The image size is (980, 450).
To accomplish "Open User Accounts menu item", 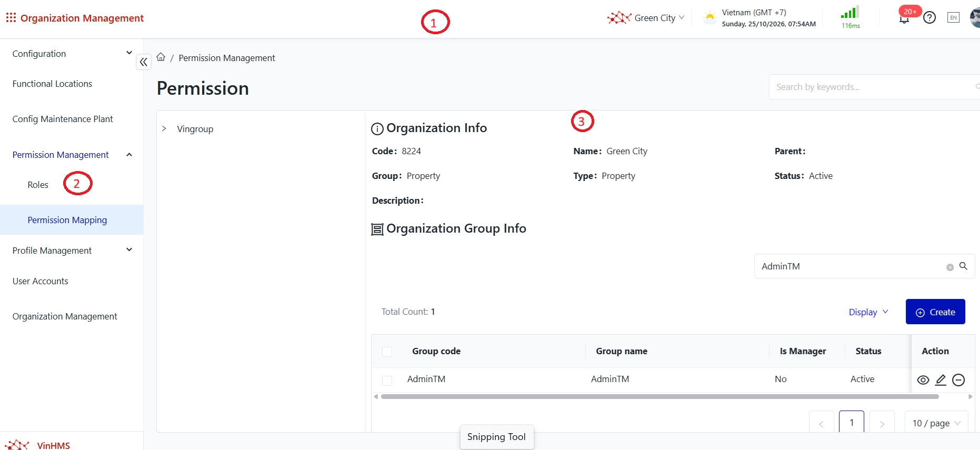I will (x=41, y=281).
